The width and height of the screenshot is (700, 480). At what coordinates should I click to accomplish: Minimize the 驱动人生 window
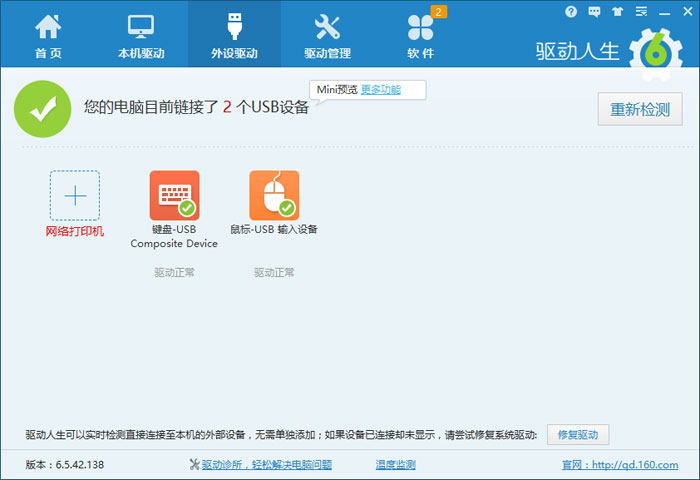tap(664, 13)
